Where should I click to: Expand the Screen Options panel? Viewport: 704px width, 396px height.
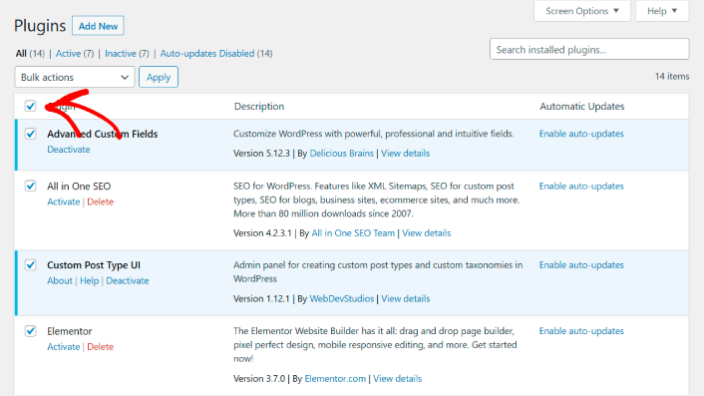582,11
